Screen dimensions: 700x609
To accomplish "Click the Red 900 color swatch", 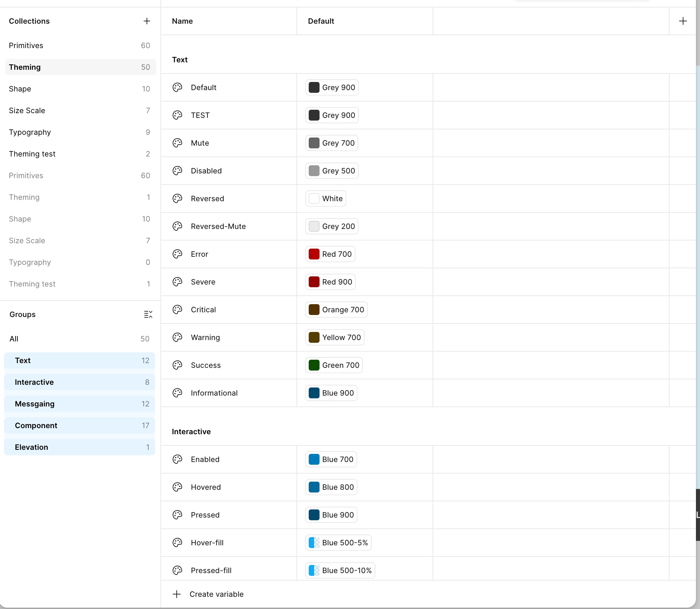I will (x=314, y=282).
